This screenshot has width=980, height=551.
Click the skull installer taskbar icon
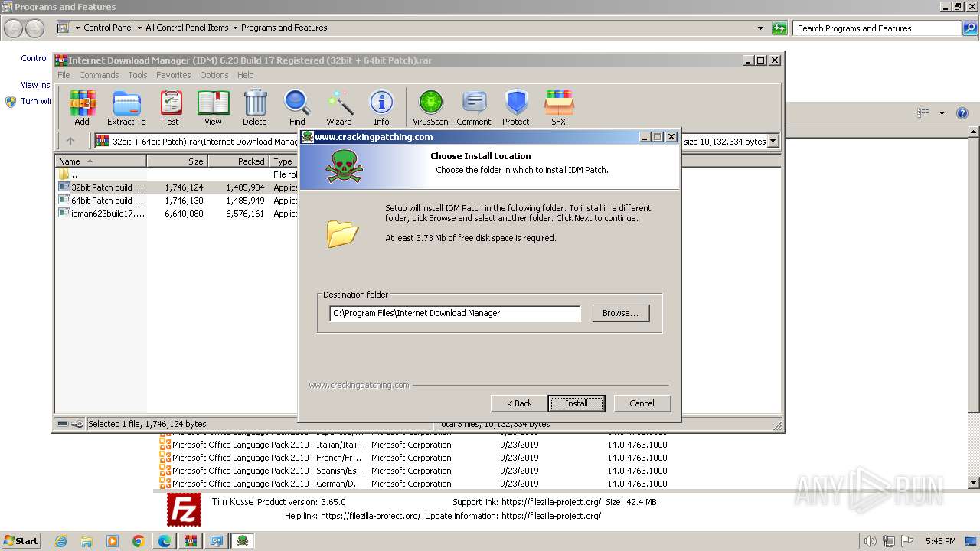pyautogui.click(x=242, y=541)
